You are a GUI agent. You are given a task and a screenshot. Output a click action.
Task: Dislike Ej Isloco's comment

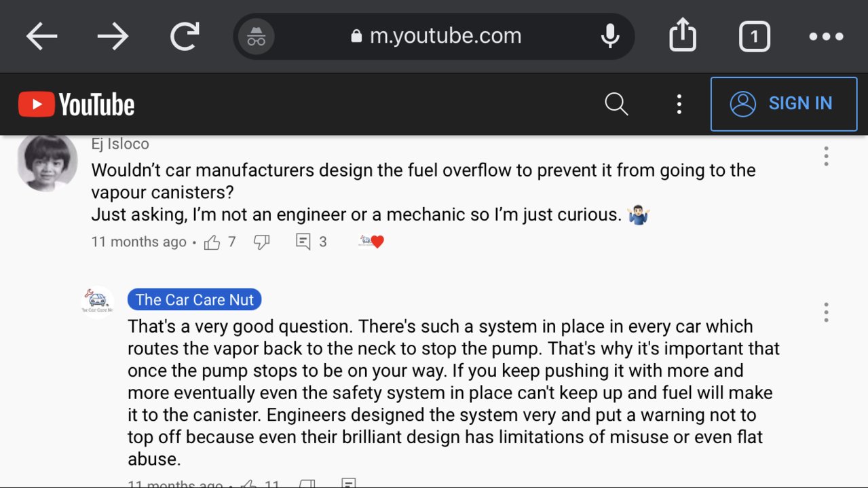click(262, 242)
